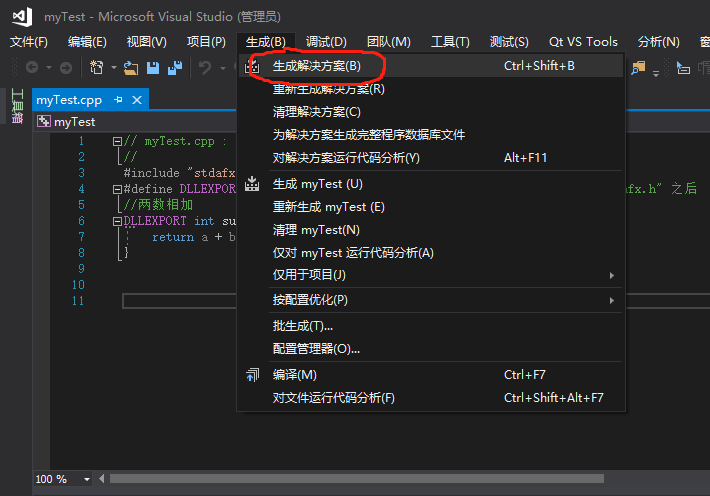Click the Undo arrow icon
The image size is (710, 496).
coord(205,67)
